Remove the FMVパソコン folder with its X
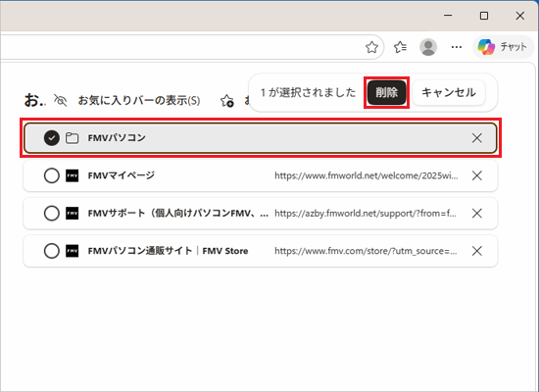Screen dimensions: 539x392 pos(477,138)
